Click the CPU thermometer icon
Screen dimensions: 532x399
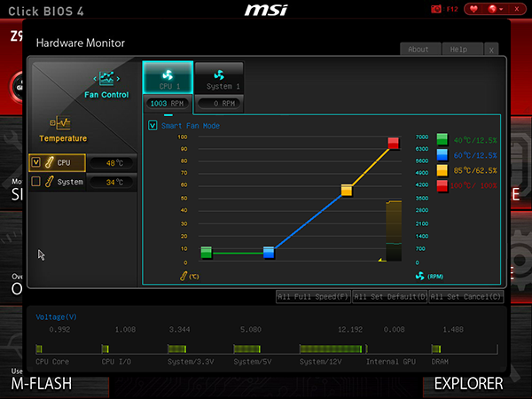click(49, 162)
